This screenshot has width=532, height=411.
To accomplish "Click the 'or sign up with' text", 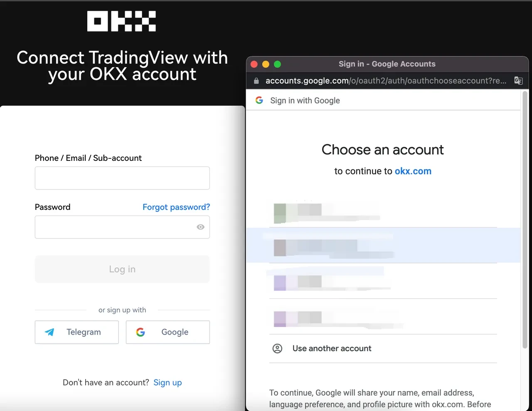I will coord(122,310).
